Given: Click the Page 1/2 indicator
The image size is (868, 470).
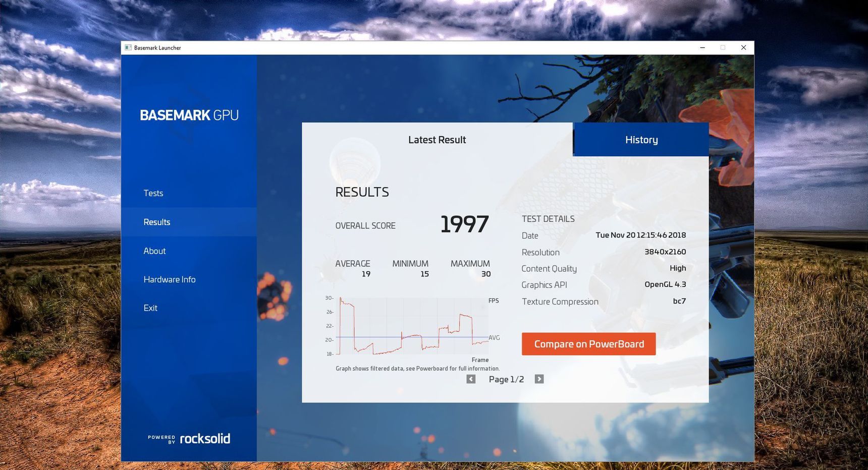Looking at the screenshot, I should pyautogui.click(x=506, y=379).
